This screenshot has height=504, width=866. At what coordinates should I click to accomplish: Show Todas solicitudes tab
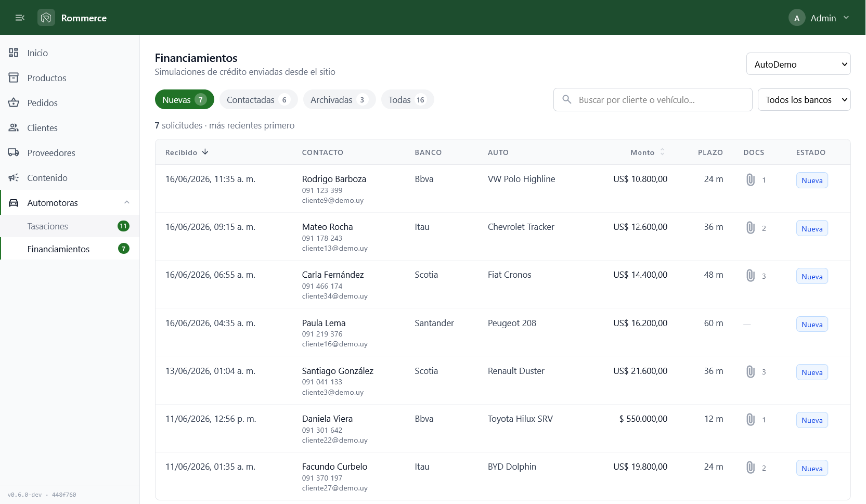(407, 99)
